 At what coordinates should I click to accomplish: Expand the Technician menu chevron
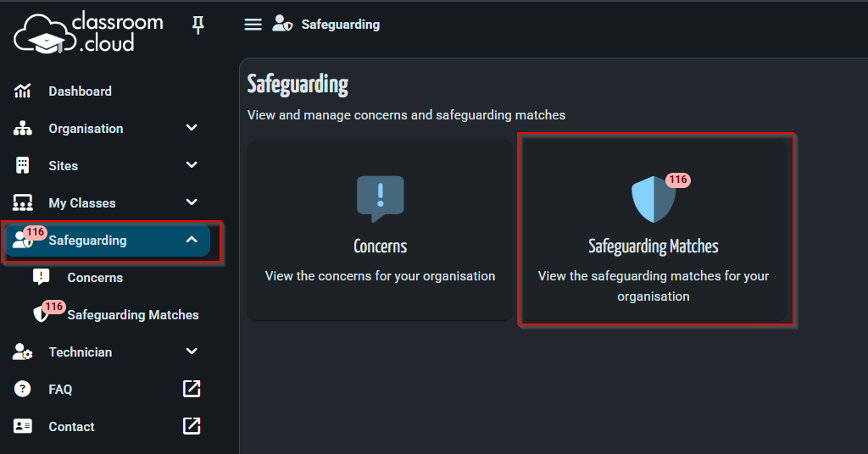point(192,352)
